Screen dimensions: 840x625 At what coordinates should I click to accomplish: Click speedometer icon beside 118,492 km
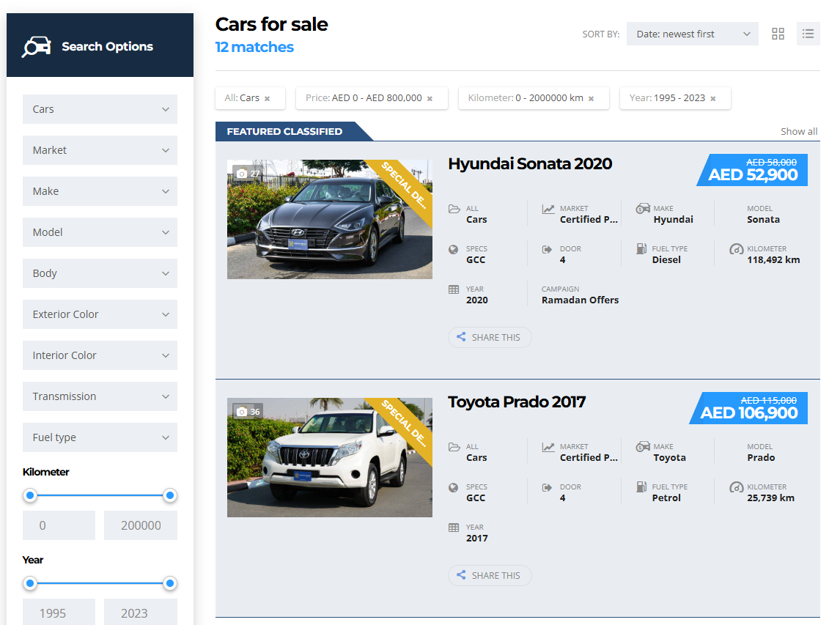point(737,249)
